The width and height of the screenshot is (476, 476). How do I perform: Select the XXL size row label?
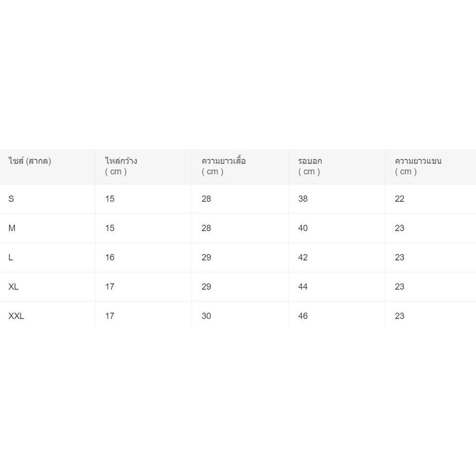coord(16,316)
